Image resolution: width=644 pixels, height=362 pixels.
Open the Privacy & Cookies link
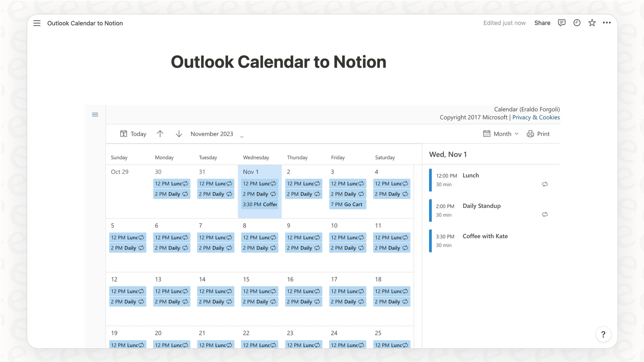[536, 117]
